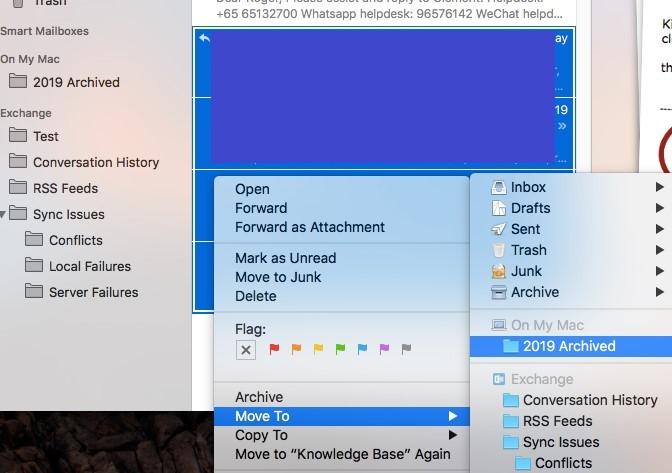Apply the orange flag to the message
Image resolution: width=672 pixels, height=473 pixels.
tap(297, 349)
